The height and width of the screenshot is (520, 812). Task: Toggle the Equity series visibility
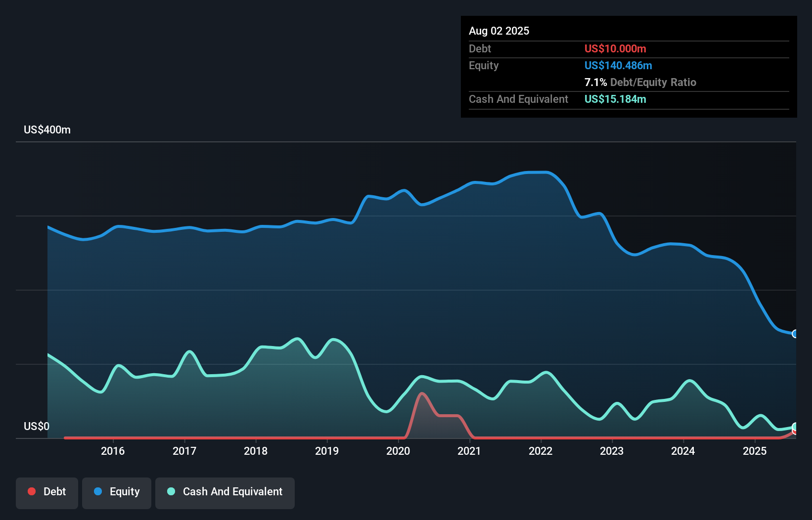pyautogui.click(x=116, y=492)
